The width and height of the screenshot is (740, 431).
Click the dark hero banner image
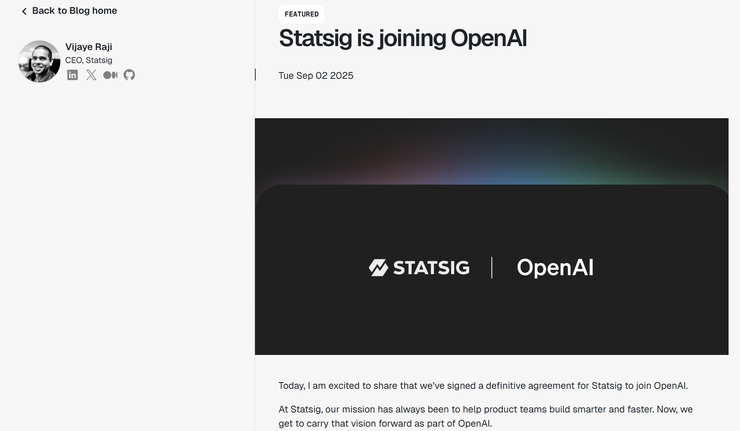(491, 320)
